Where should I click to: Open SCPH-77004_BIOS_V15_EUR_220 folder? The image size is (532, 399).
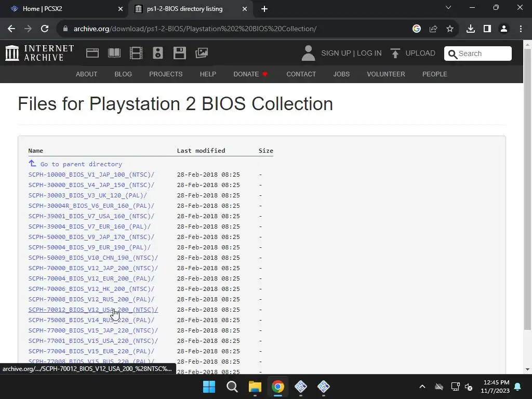click(91, 351)
